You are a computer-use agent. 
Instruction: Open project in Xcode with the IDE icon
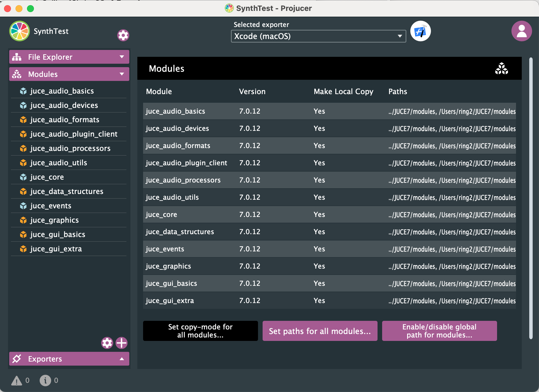pyautogui.click(x=420, y=31)
